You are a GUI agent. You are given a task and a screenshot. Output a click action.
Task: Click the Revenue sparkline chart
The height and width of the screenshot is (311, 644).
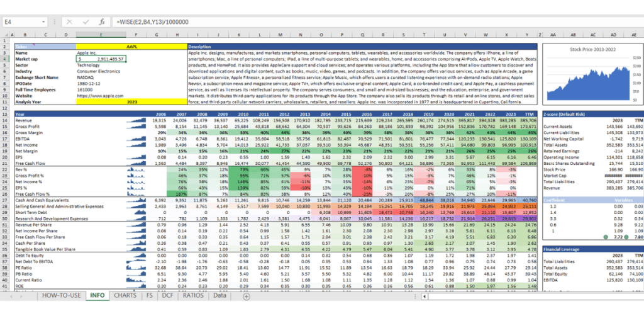(138, 120)
